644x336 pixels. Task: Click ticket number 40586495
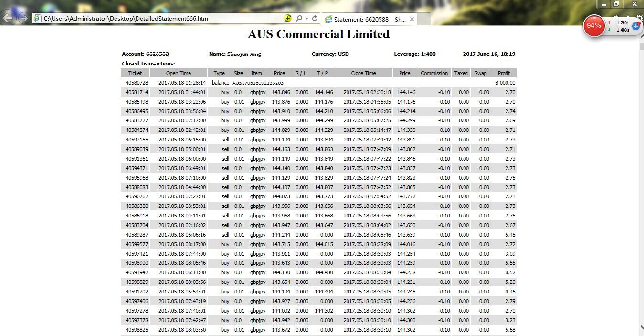(137, 111)
